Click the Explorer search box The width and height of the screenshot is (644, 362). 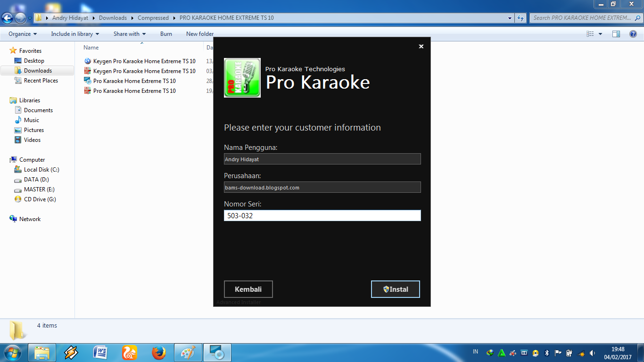tap(585, 18)
